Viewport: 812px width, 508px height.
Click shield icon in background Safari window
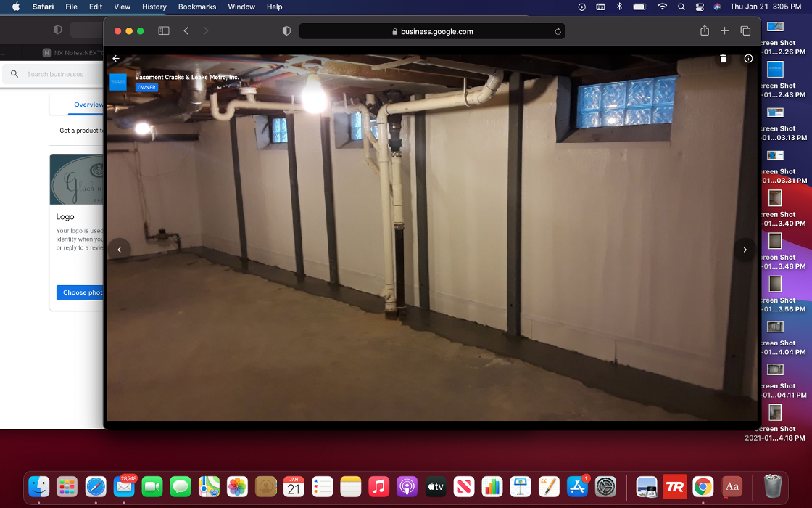click(57, 30)
